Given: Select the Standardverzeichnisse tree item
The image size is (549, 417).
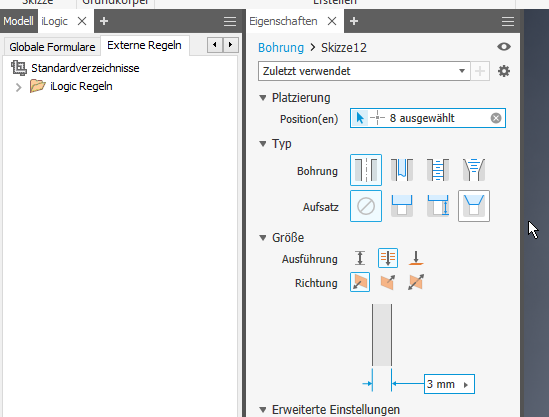Looking at the screenshot, I should (x=85, y=68).
